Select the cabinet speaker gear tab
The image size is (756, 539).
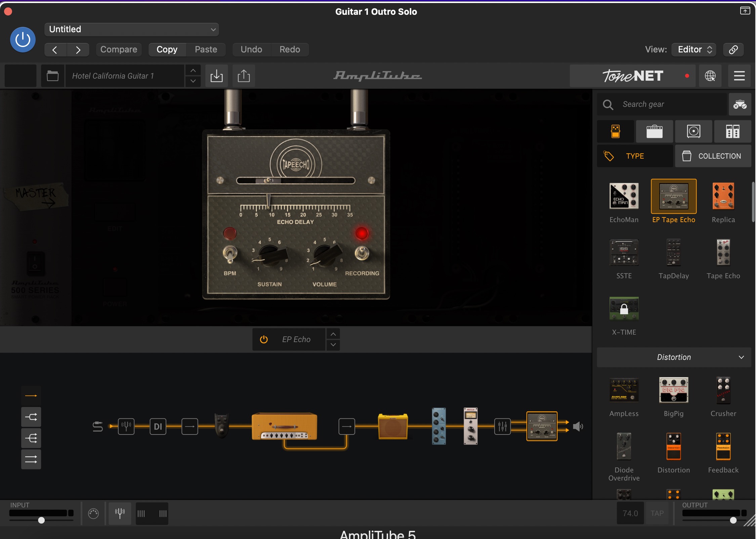pos(694,131)
